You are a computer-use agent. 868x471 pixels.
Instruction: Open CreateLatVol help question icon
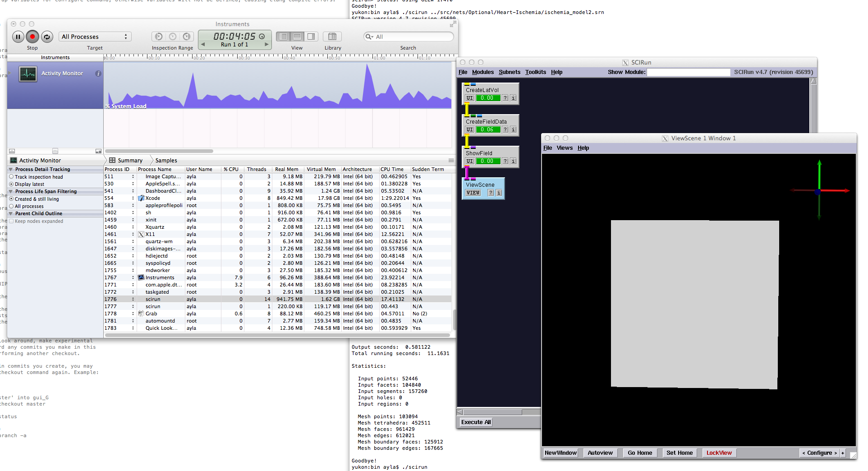[505, 98]
